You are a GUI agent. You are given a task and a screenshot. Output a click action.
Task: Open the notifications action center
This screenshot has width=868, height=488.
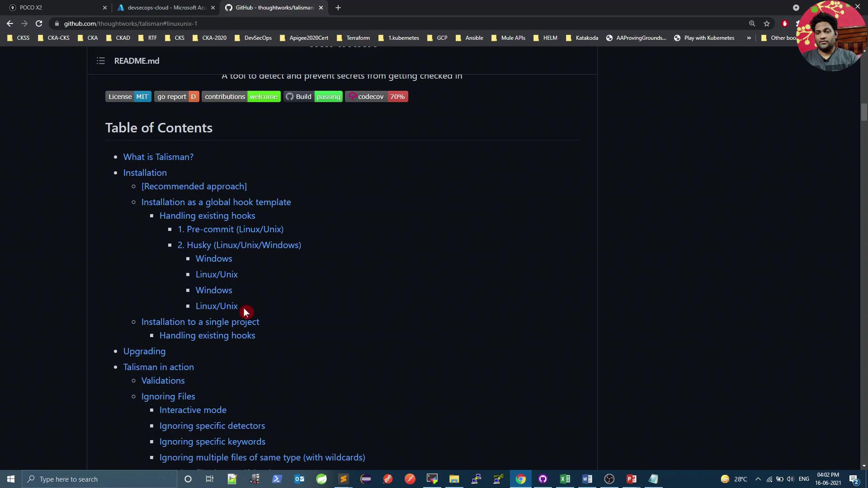click(x=854, y=479)
